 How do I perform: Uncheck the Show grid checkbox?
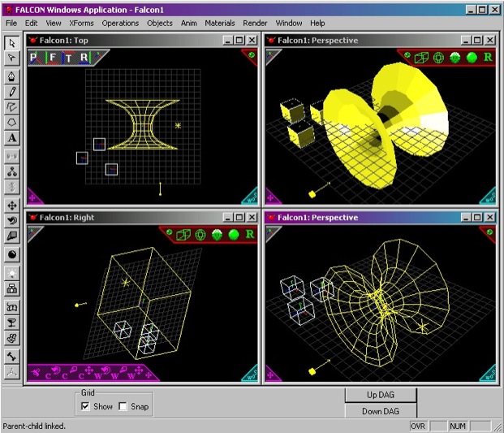tap(85, 406)
